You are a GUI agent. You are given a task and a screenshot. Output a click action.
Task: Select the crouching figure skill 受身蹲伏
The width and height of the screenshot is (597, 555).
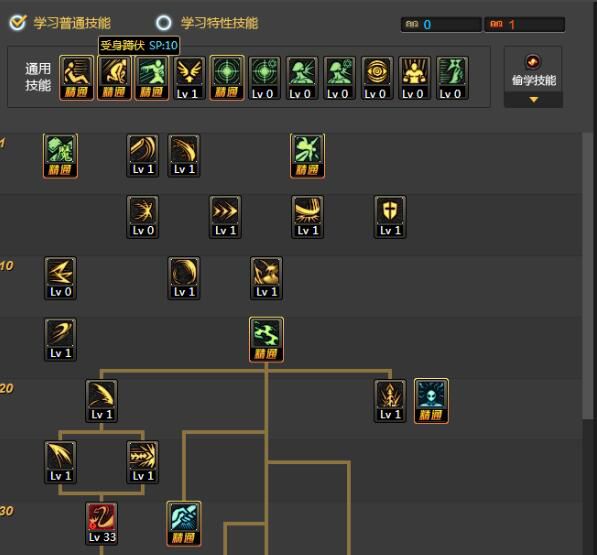tap(114, 78)
